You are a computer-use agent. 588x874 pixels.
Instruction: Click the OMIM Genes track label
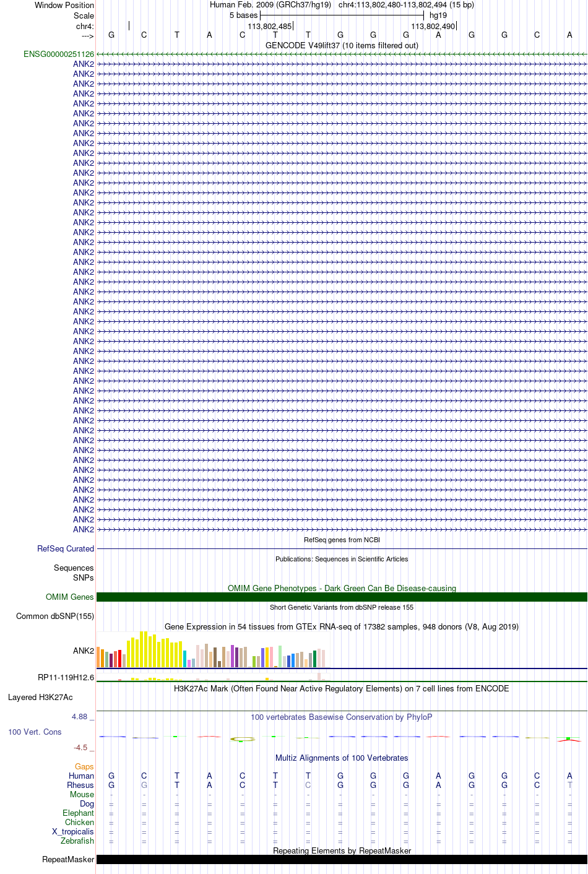[x=70, y=597]
